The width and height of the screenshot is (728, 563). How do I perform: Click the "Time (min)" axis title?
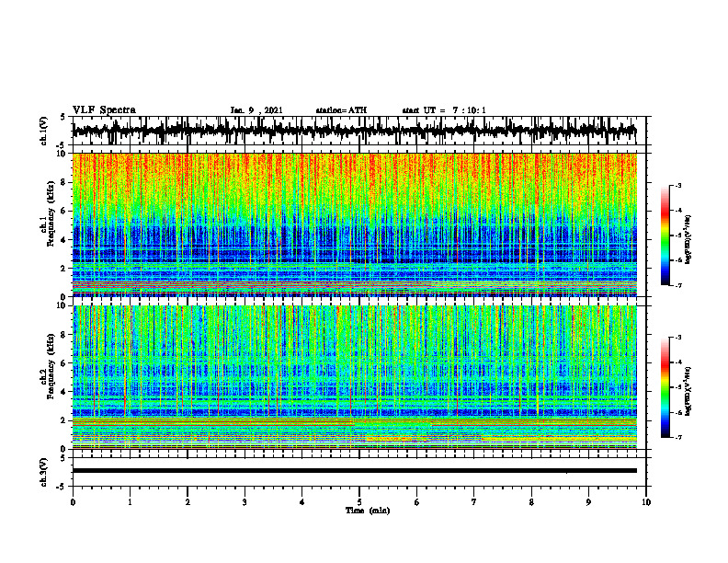click(x=368, y=511)
